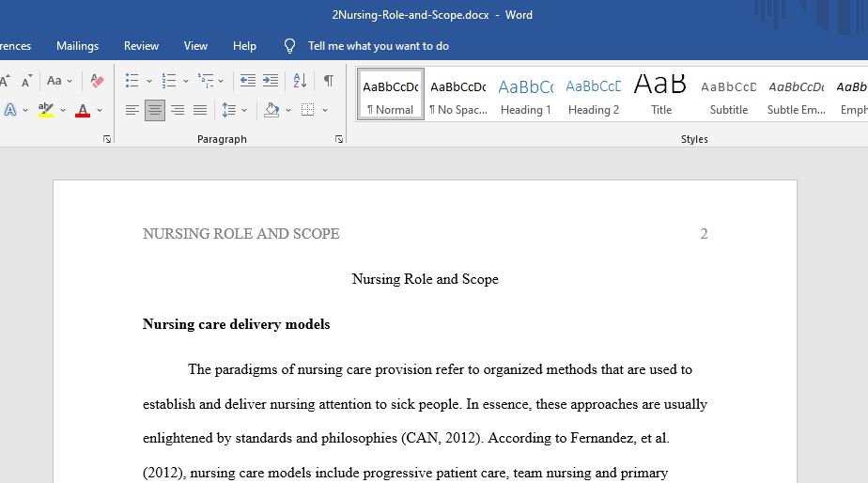Insert a numbered list

[169, 81]
